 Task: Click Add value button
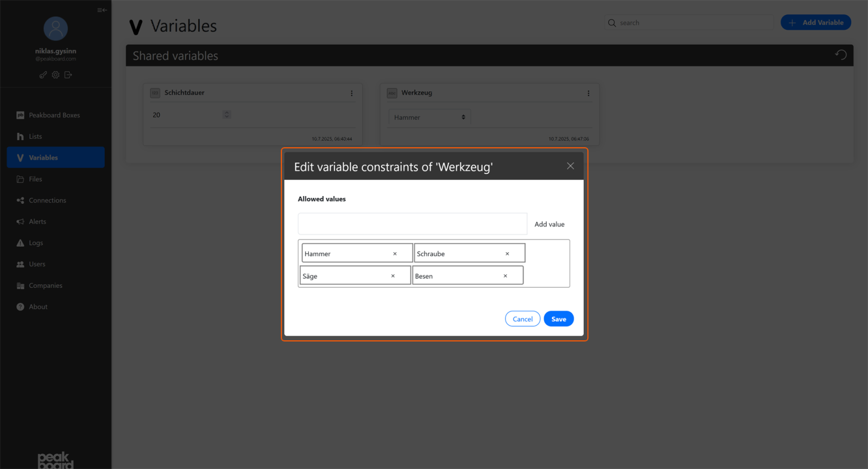pos(549,224)
